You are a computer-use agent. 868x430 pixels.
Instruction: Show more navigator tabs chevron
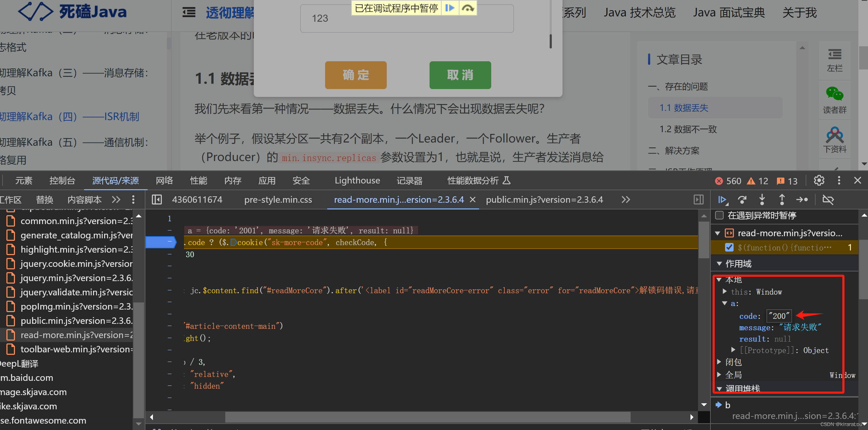coord(116,200)
